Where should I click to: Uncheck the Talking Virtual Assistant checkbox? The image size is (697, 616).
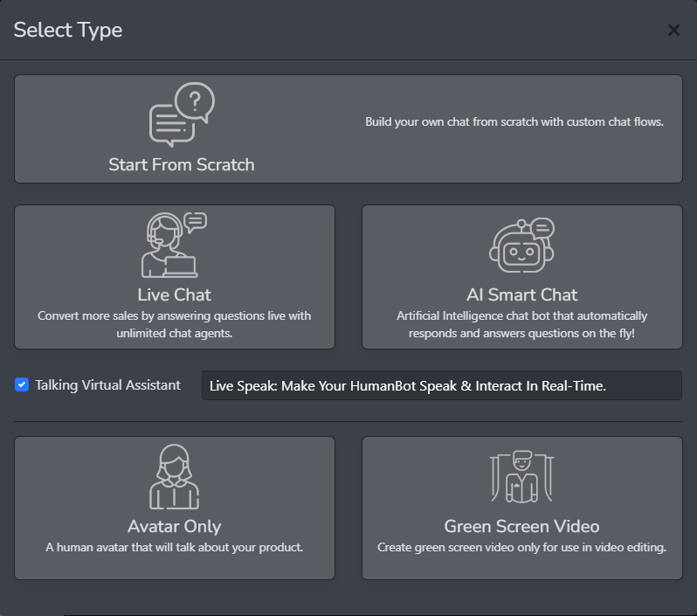pyautogui.click(x=22, y=384)
